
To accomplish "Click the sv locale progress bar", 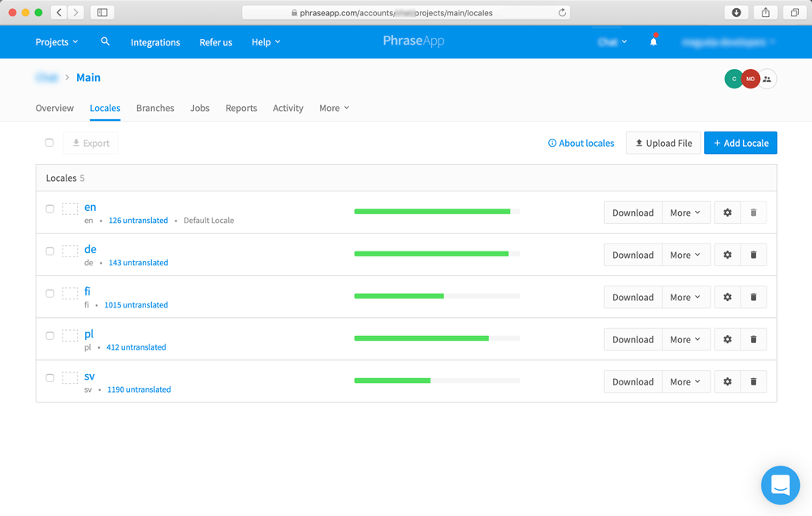I will tap(437, 381).
